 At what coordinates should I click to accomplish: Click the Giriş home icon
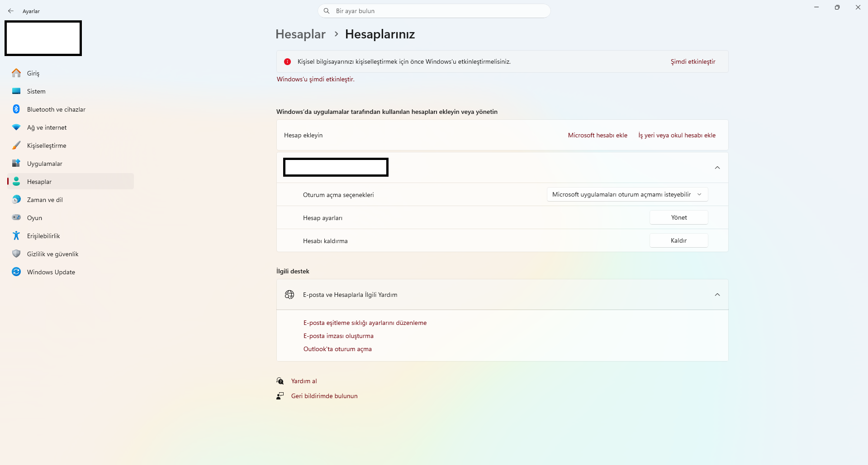pos(16,73)
